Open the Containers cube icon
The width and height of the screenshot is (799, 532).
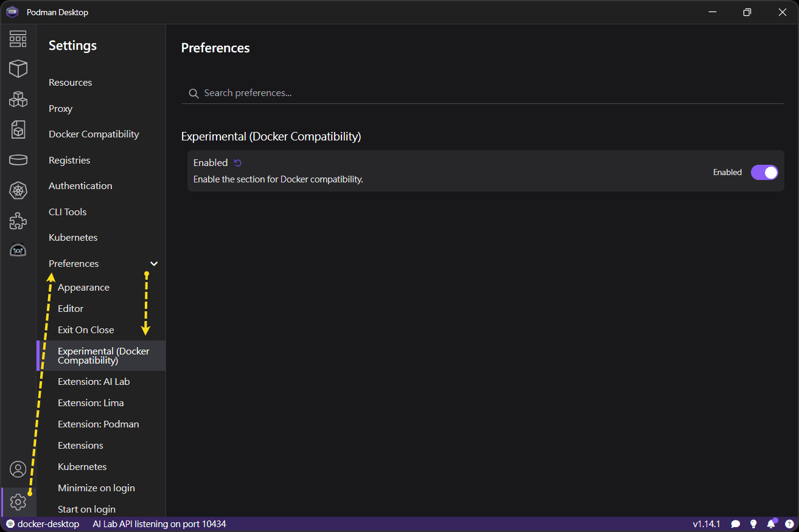18,69
